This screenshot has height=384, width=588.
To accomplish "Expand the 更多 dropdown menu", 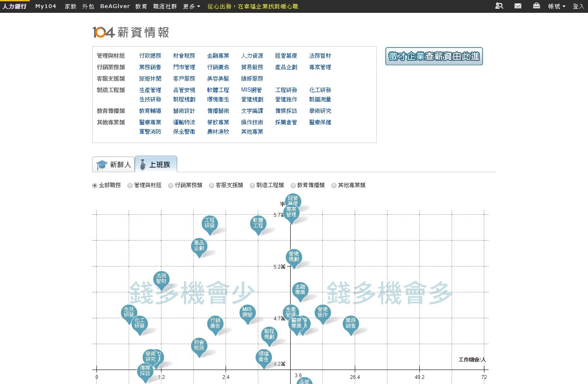I will click(192, 6).
